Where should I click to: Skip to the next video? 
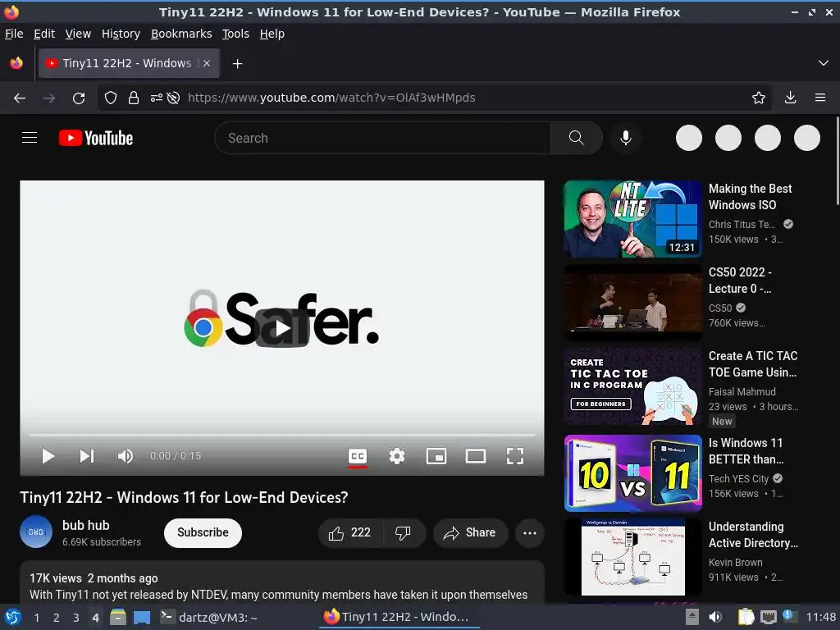point(87,456)
